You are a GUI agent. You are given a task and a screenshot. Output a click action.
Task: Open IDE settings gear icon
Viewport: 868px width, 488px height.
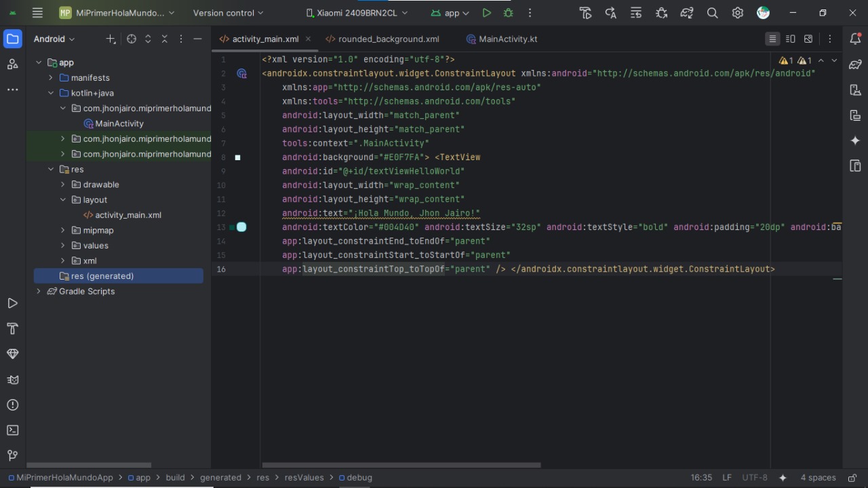click(737, 13)
